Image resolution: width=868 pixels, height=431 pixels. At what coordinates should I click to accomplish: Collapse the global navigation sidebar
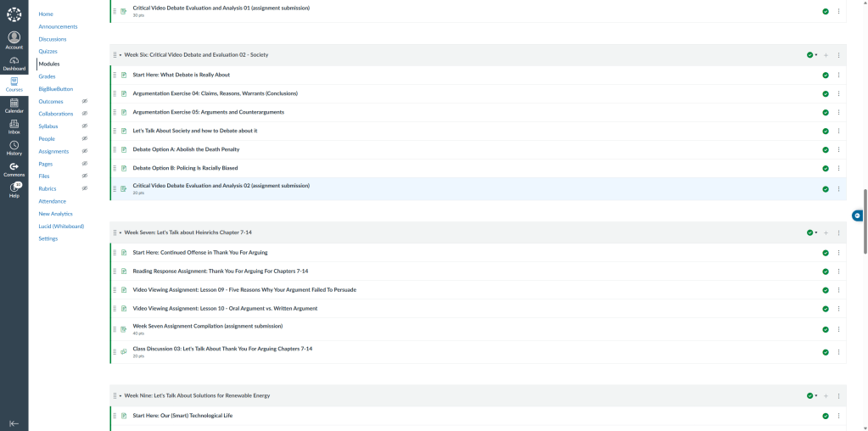[14, 423]
